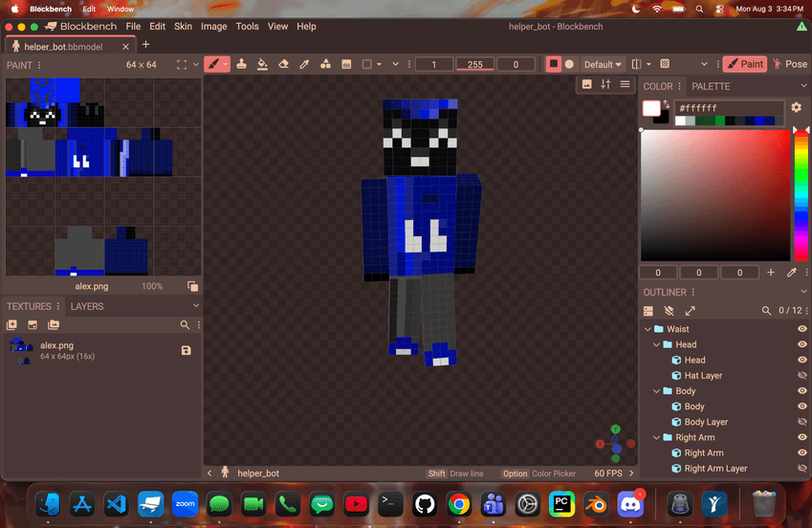
Task: Select the Copy Brush stamp tool
Action: (241, 64)
